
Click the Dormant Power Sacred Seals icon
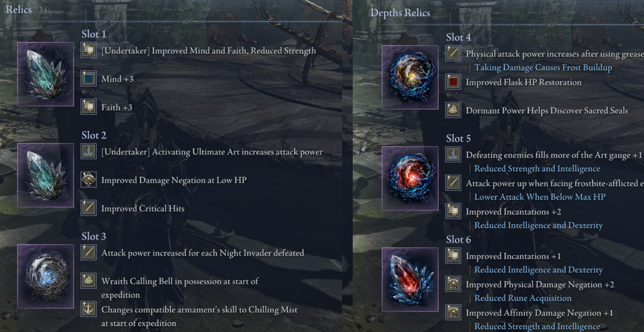[453, 110]
